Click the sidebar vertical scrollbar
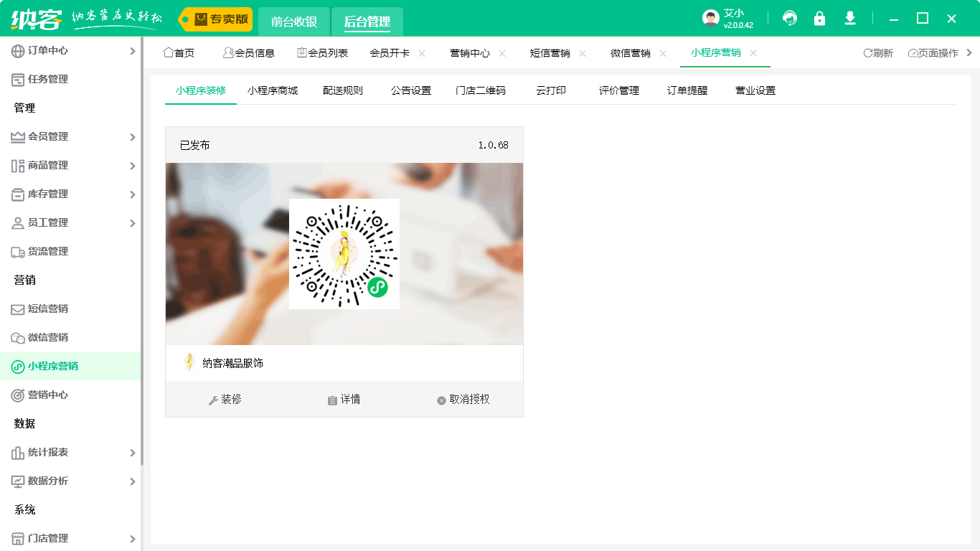980x551 pixels. point(141,251)
